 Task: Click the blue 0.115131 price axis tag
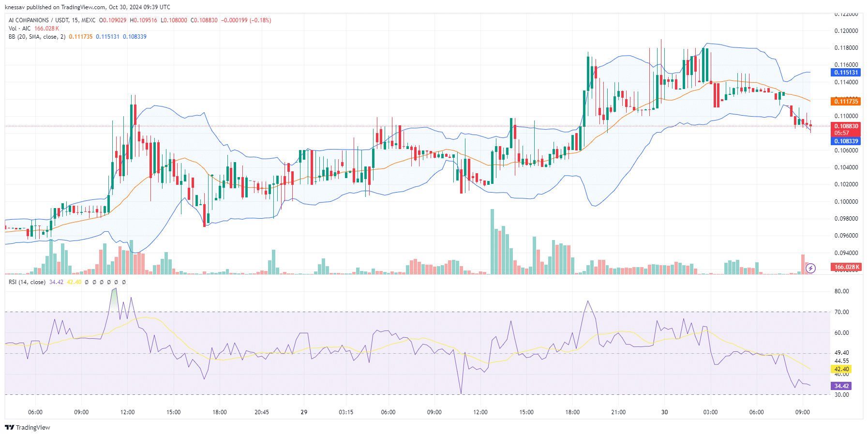[846, 73]
